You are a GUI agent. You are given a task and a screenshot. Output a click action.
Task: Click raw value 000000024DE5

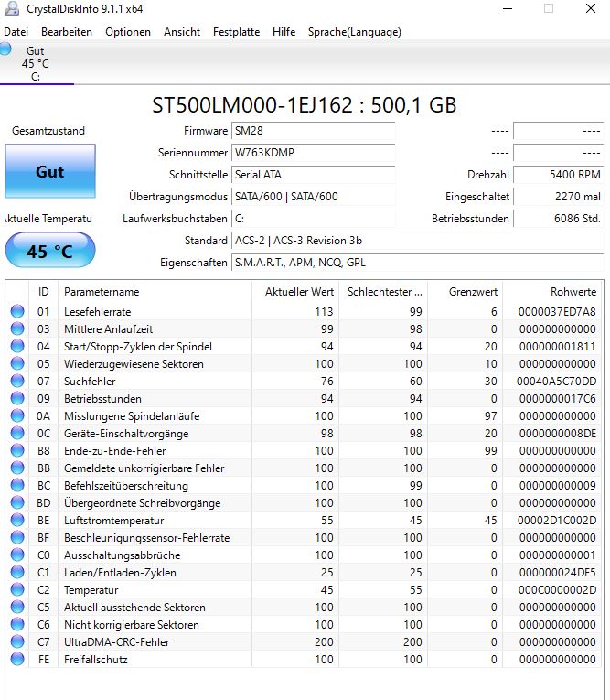[557, 573]
